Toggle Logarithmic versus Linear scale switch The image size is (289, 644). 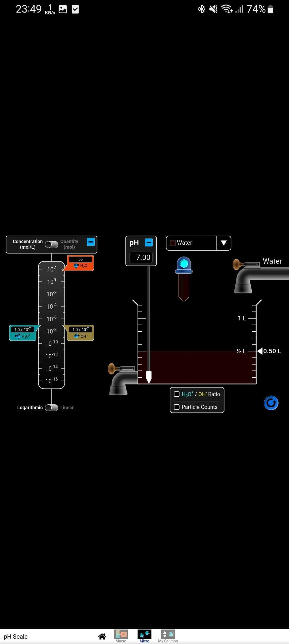click(51, 408)
